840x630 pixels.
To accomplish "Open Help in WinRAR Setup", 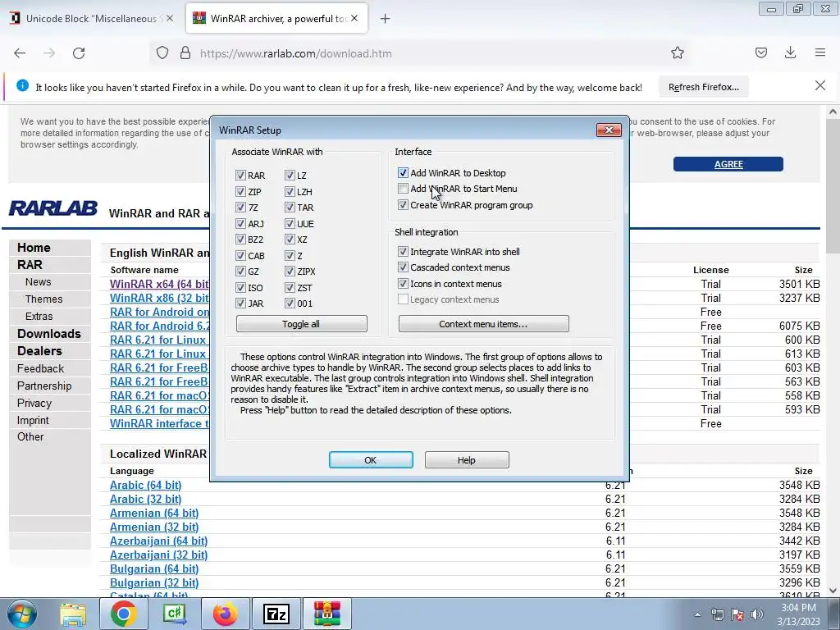I will click(x=467, y=459).
